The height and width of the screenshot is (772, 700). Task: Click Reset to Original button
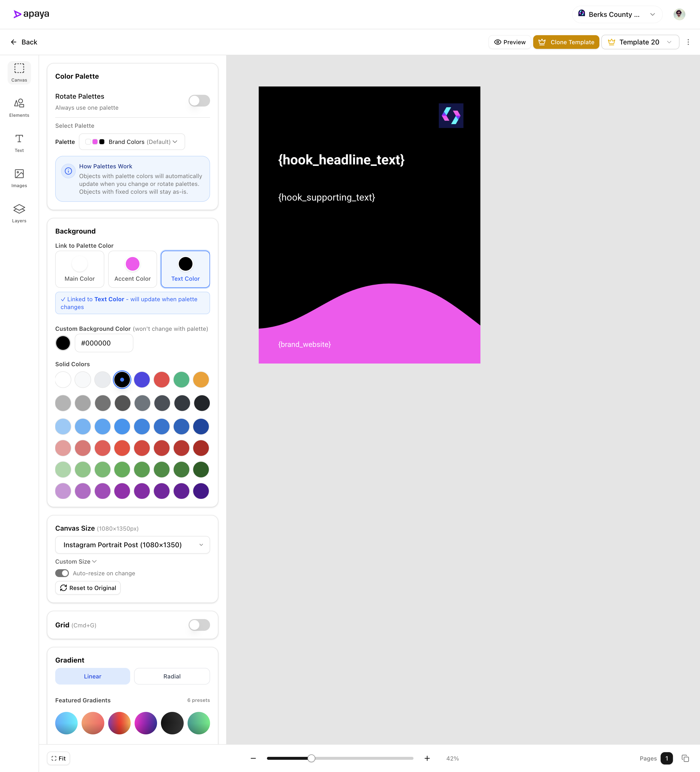88,588
